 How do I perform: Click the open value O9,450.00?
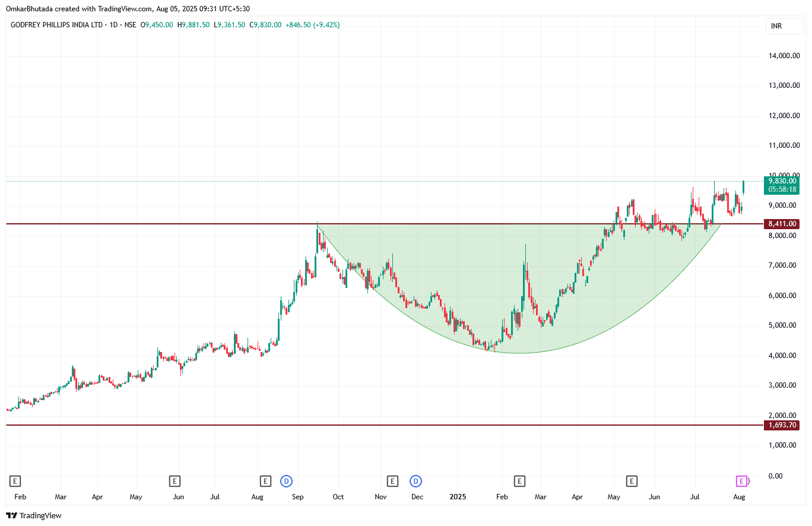(157, 25)
